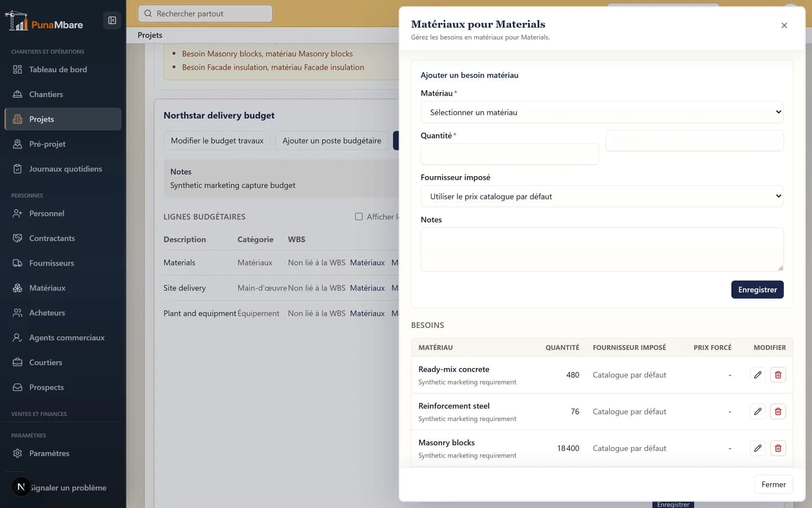This screenshot has width=812, height=508.
Task: Edit the Reinforcement steel requirement
Action: coord(758,411)
